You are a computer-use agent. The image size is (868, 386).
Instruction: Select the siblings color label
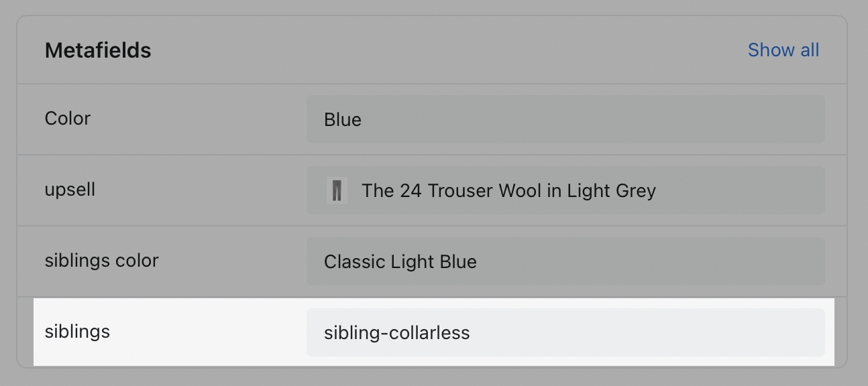[x=101, y=261]
